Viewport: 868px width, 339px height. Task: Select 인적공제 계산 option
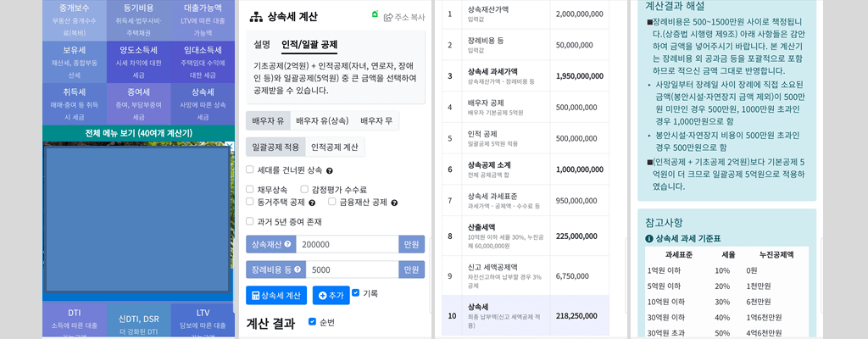(x=335, y=147)
